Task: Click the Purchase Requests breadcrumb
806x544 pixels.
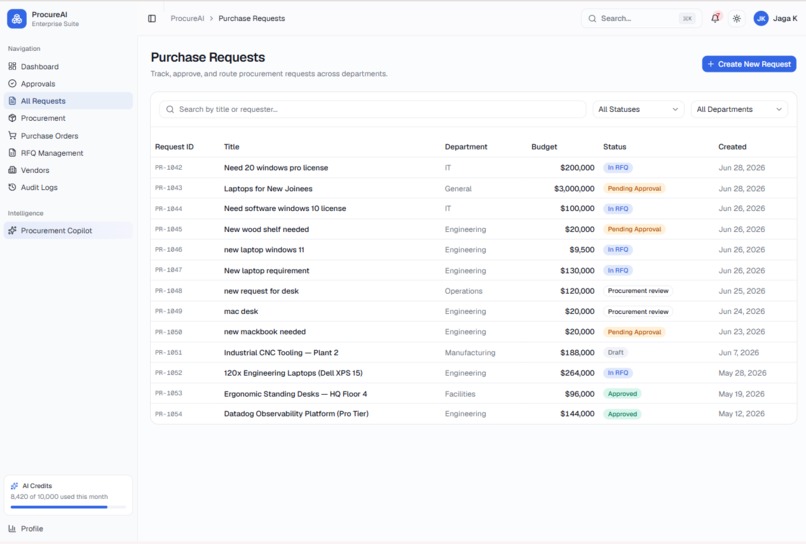Action: 251,19
